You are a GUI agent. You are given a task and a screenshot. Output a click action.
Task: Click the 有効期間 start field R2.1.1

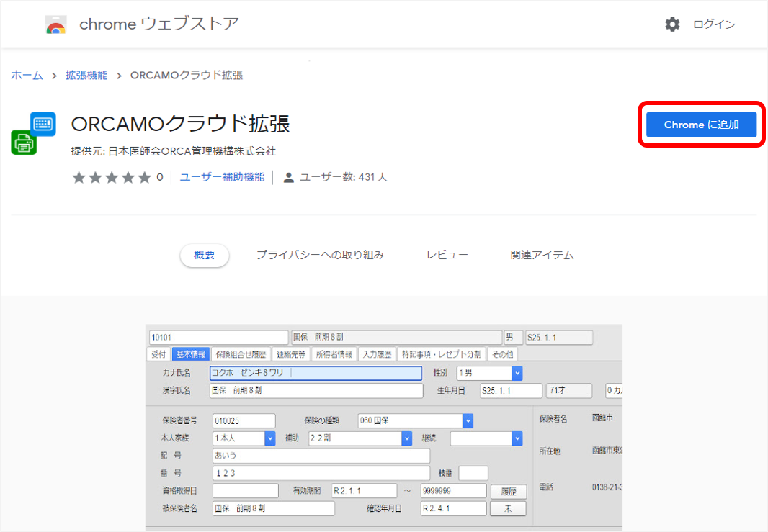(364, 491)
